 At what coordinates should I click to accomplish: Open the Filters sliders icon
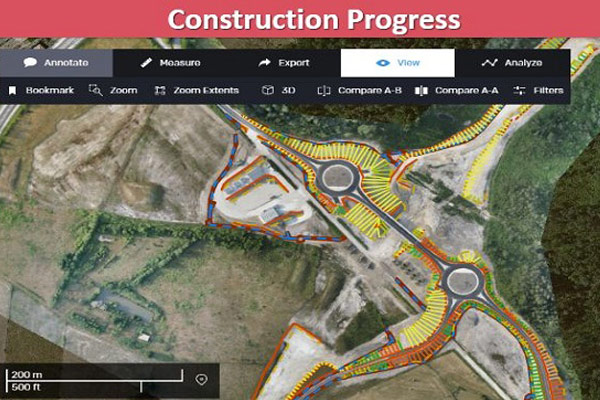click(519, 90)
